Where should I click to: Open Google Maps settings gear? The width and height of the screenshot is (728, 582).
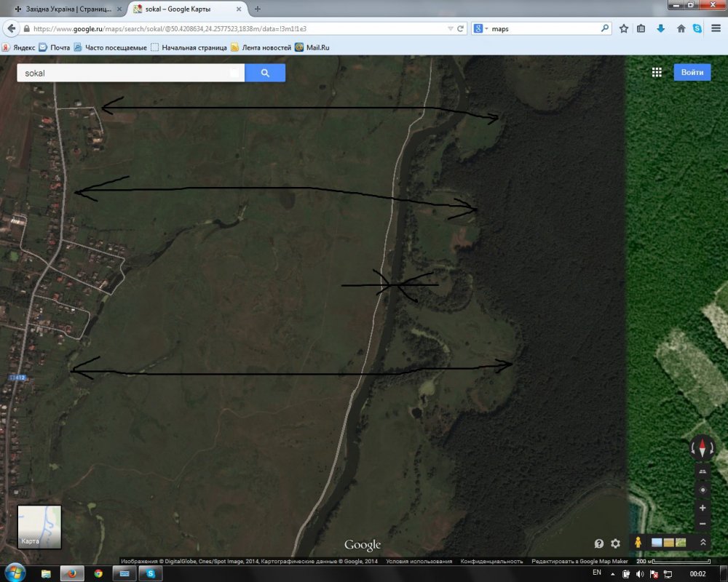pyautogui.click(x=615, y=543)
